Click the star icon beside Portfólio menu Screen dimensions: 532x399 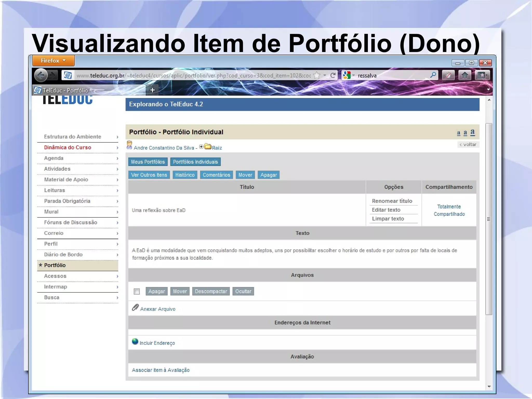pyautogui.click(x=41, y=265)
